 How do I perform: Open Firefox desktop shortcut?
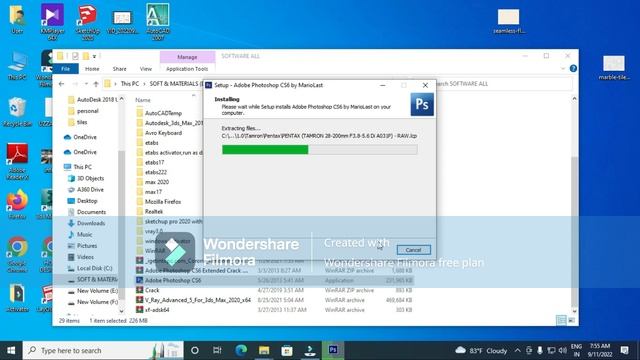(17, 204)
